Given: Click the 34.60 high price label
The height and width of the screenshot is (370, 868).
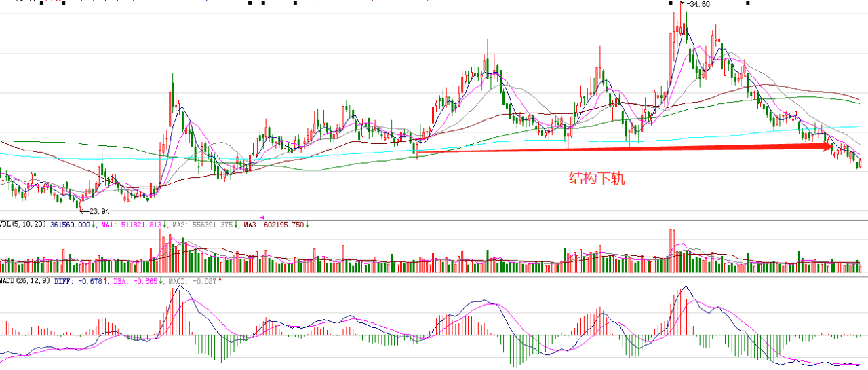Looking at the screenshot, I should pos(699,5).
